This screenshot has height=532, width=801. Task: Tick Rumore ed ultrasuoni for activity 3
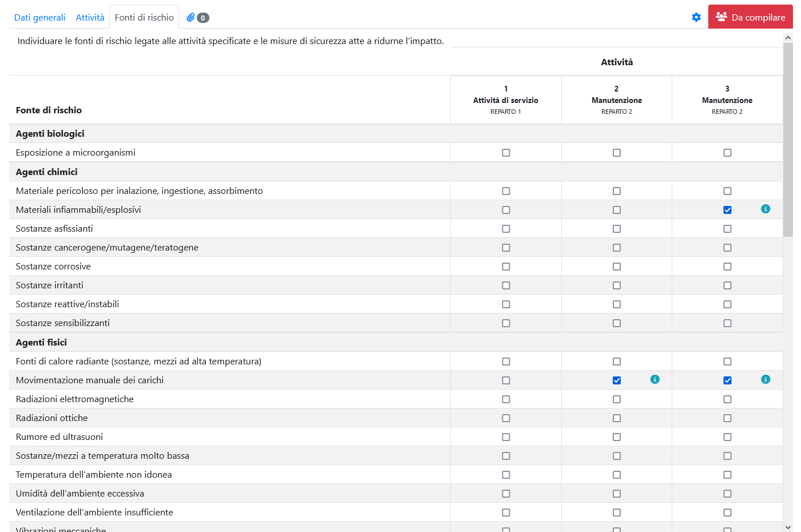pos(727,437)
